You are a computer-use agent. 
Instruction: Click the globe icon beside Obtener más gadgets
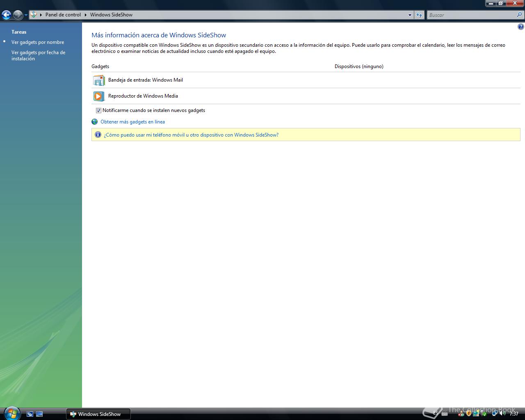[x=95, y=122]
